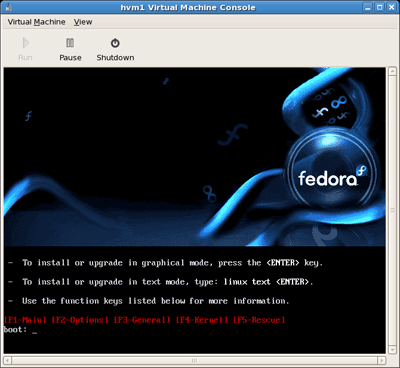Click the [F1-Main] text

(x=25, y=320)
